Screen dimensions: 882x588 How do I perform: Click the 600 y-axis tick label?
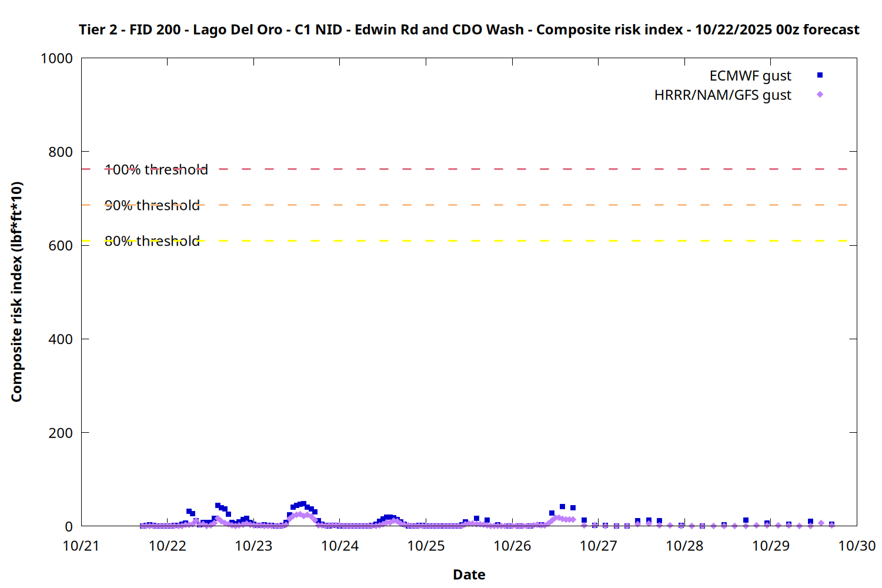[x=61, y=246]
